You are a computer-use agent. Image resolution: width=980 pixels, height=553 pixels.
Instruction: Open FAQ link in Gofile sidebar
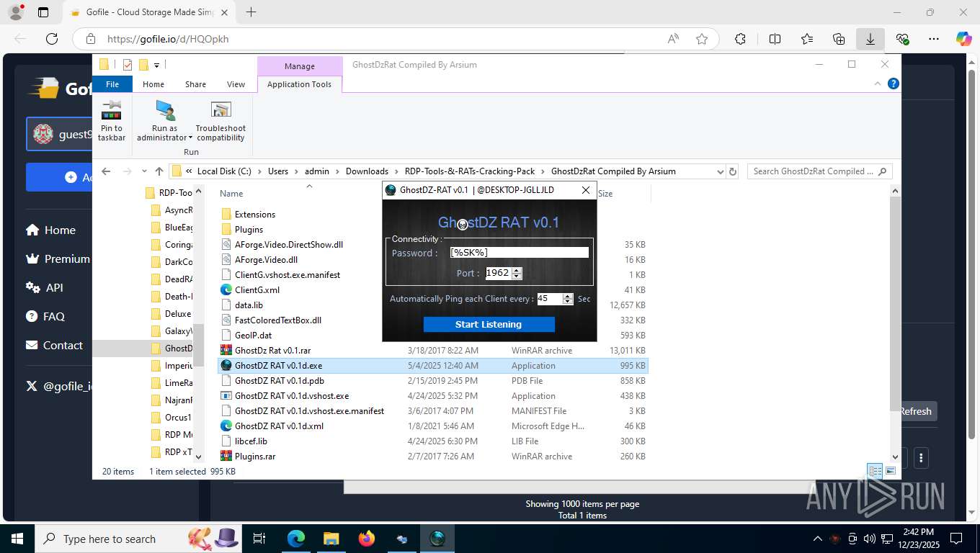point(45,316)
